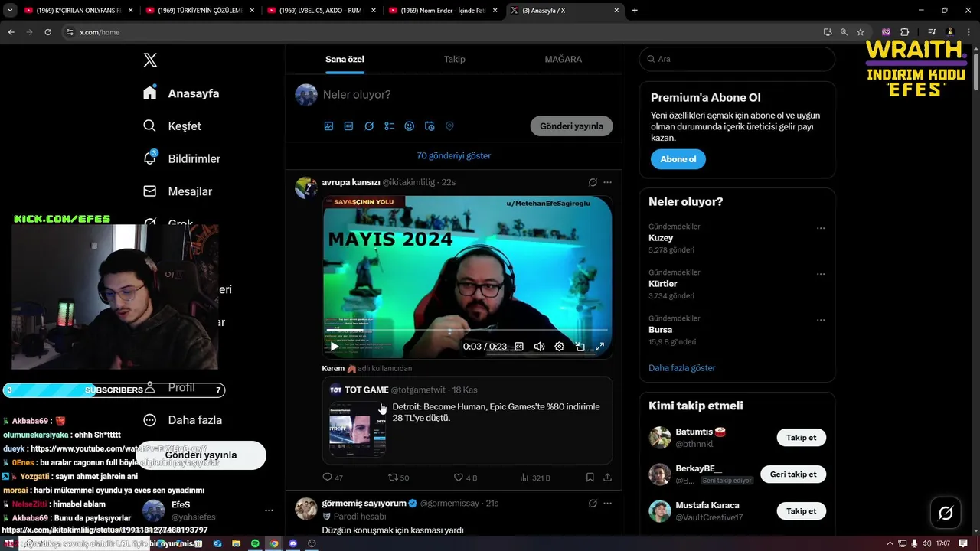980x551 pixels.
Task: Open Discord from the taskbar
Action: [293, 543]
